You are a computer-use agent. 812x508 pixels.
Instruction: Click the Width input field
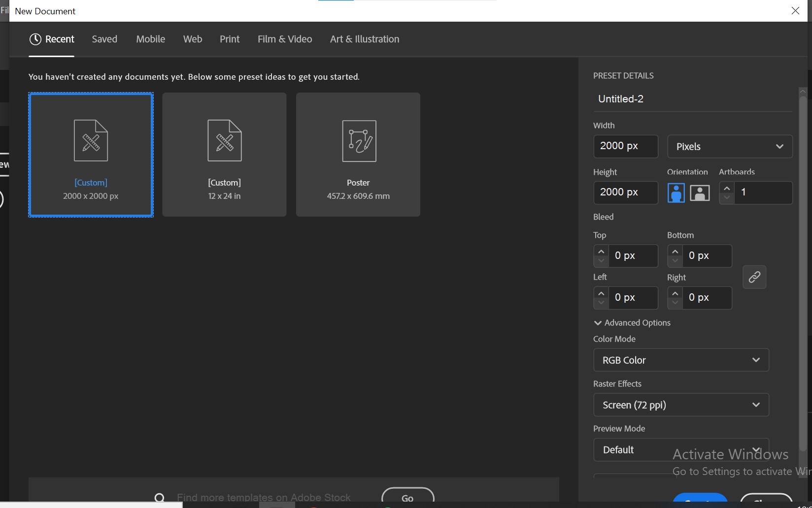click(626, 146)
